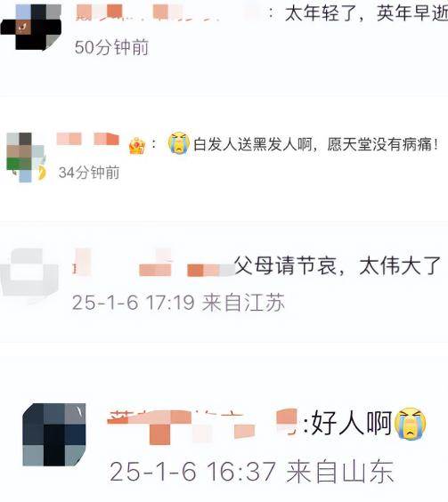Open the faded gray avatar of third commenter
The height and width of the screenshot is (502, 448).
(x=29, y=272)
